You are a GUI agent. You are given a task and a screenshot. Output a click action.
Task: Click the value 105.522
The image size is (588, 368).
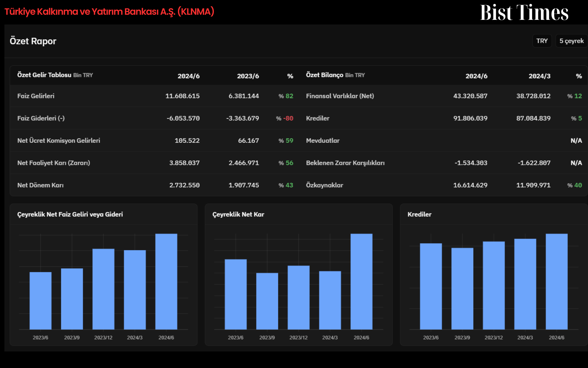[x=187, y=141]
